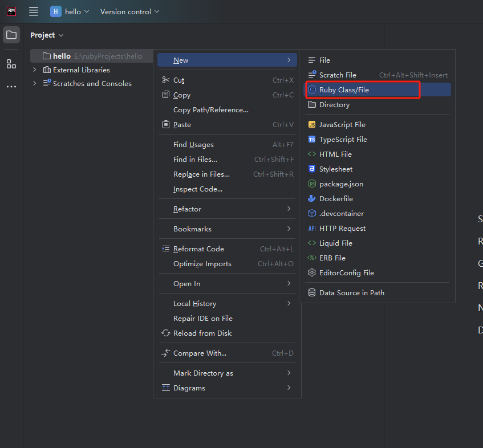Click the Scratches and Consoles icon
This screenshot has width=483, height=448.
click(x=47, y=83)
